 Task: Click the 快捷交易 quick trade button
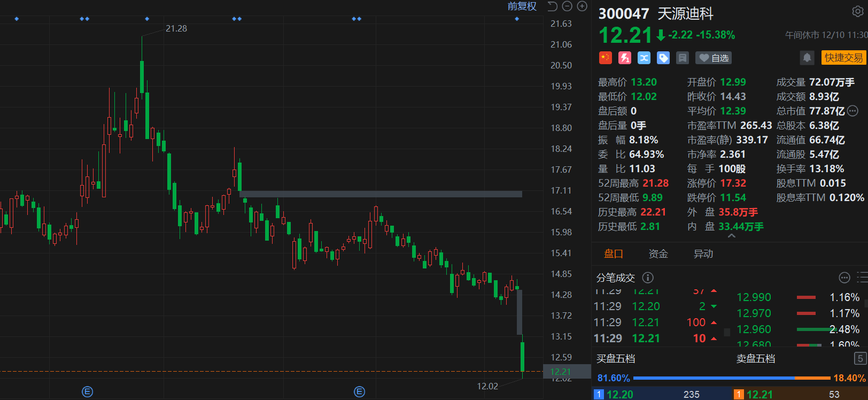[x=843, y=58]
